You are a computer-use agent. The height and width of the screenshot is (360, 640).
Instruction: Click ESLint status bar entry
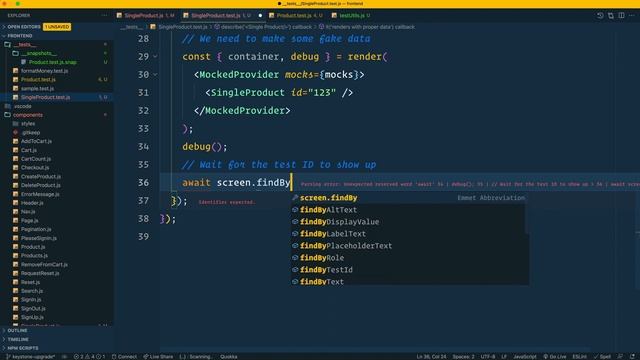point(579,357)
